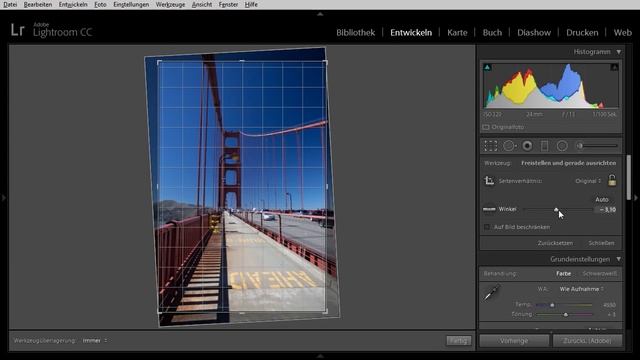The image size is (640, 360).
Task: Open the Foto menu
Action: [x=100, y=4]
